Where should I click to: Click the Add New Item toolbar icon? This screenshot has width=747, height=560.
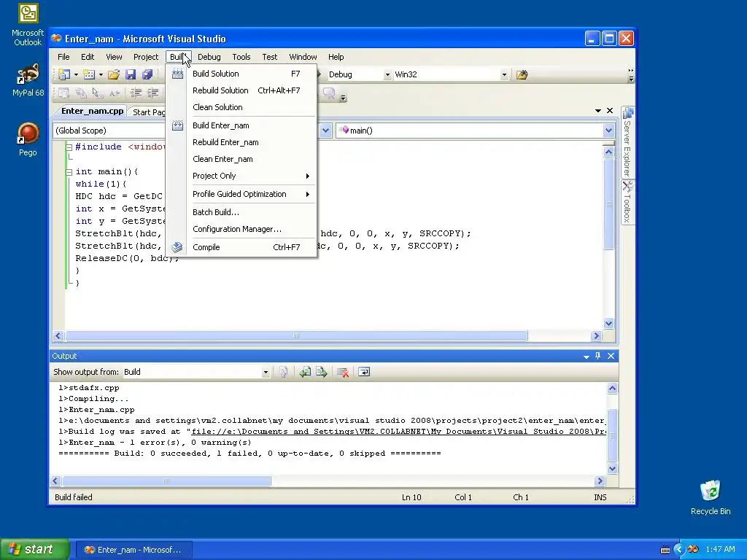89,74
